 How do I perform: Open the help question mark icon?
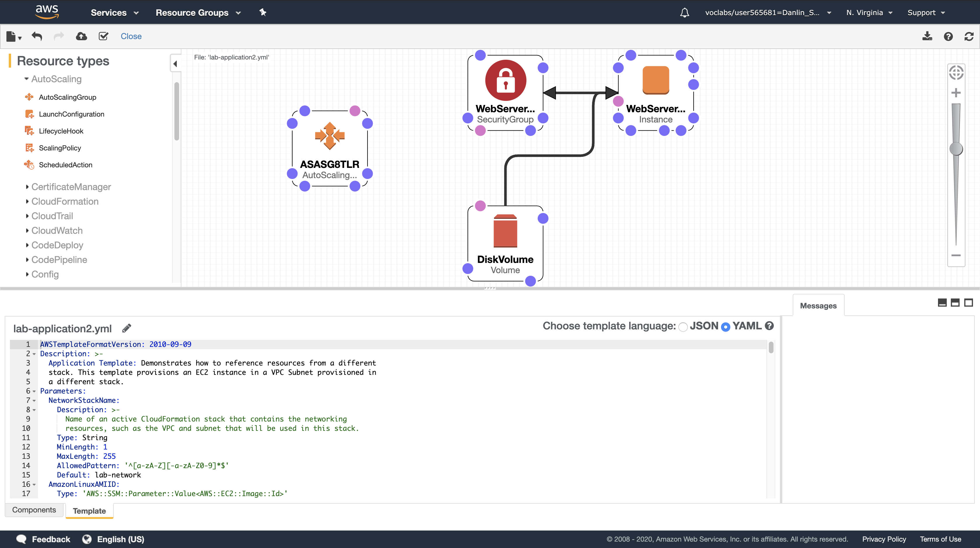click(x=948, y=36)
